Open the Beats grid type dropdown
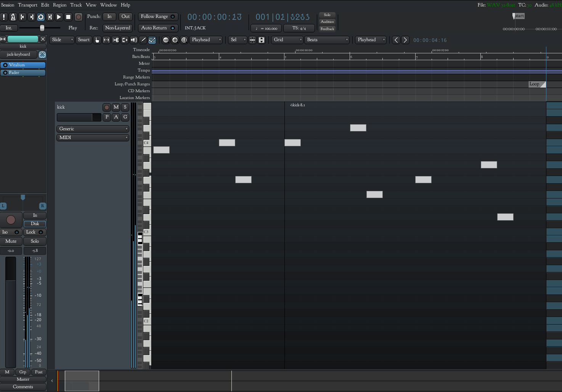 327,40
